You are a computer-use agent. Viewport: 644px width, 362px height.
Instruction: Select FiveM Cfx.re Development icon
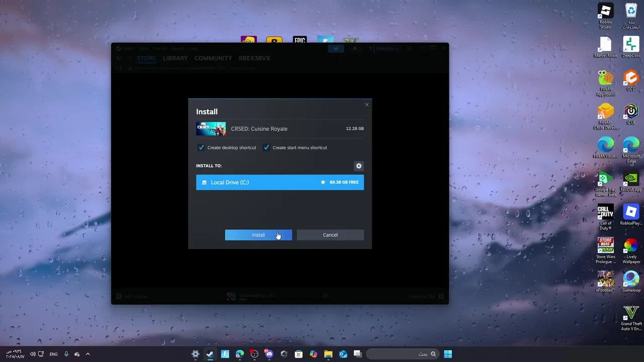606,117
